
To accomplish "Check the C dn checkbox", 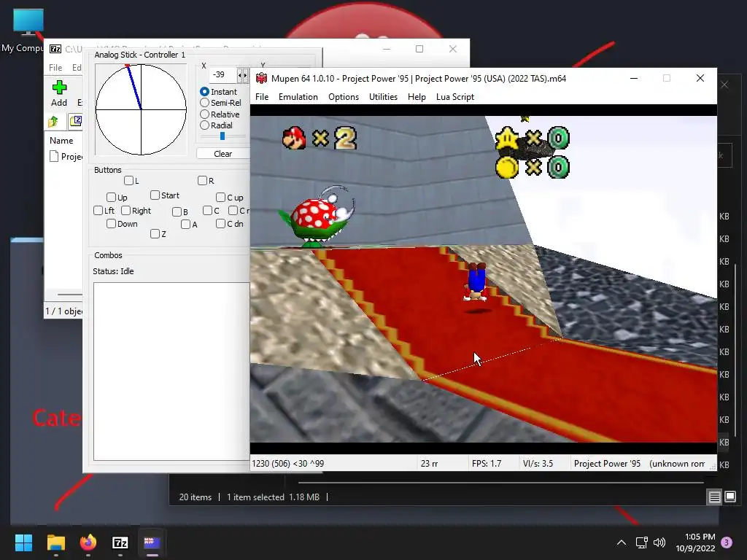I will [x=220, y=223].
